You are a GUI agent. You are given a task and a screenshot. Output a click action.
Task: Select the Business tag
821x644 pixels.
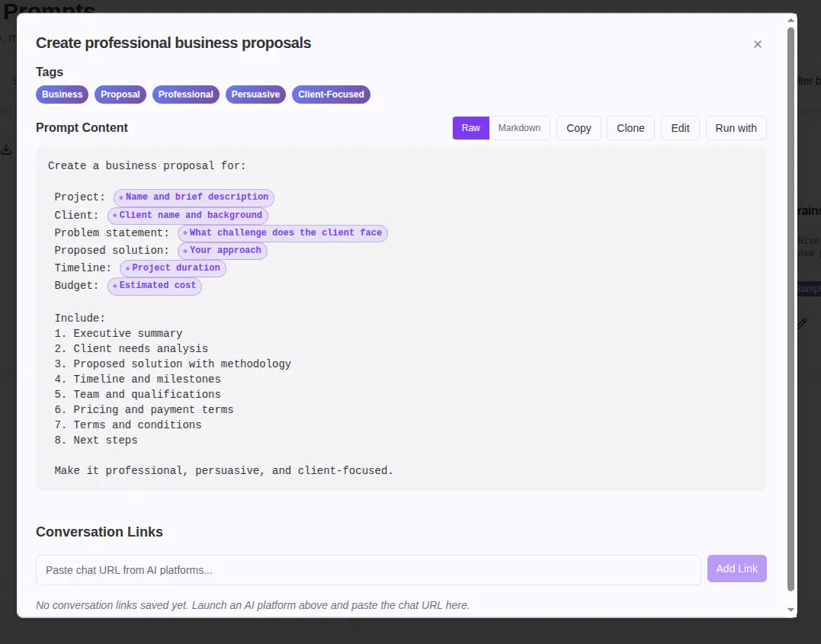(63, 95)
